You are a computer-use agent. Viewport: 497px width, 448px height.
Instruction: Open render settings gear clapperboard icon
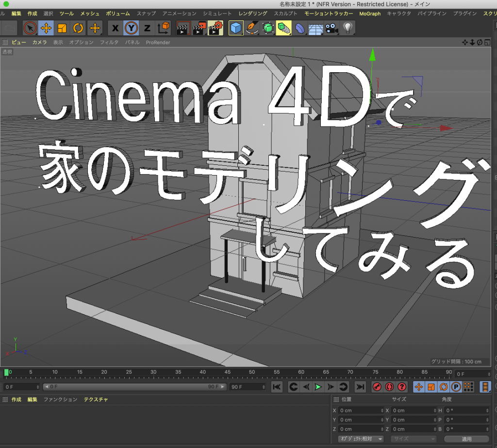click(x=215, y=28)
